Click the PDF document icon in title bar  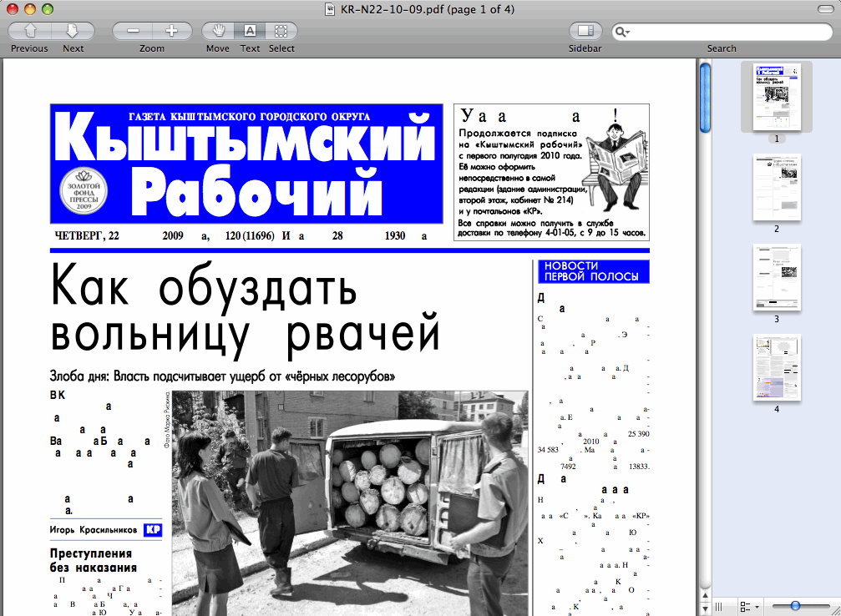[332, 8]
